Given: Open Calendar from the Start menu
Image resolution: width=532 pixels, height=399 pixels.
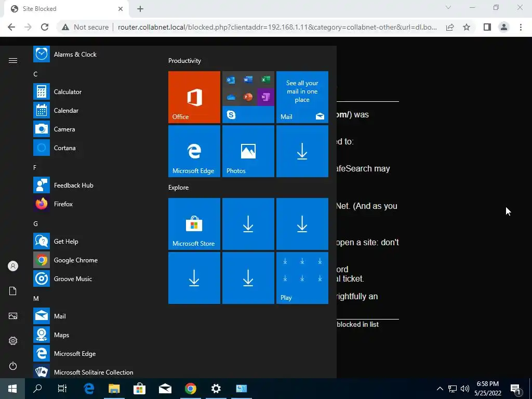Looking at the screenshot, I should pos(91,111).
